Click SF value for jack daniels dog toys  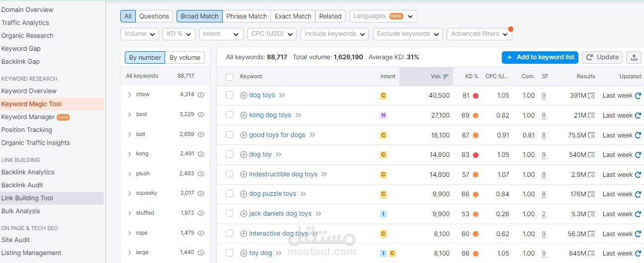coord(544,214)
